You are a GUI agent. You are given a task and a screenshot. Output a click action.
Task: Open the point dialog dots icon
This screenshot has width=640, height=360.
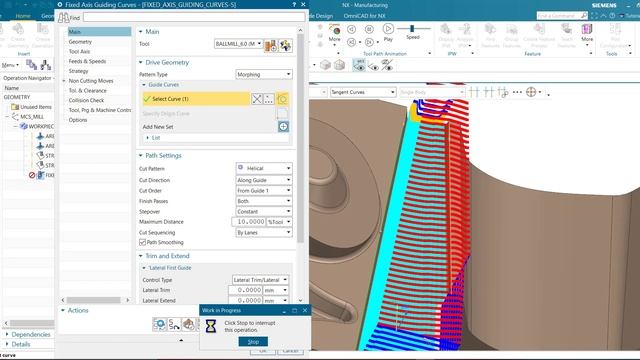coord(269,99)
